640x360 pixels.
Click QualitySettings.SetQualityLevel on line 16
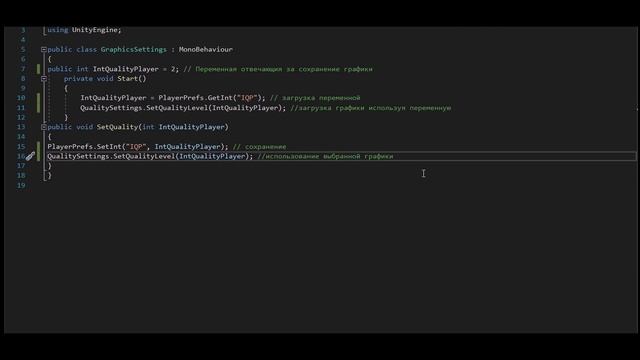111,156
